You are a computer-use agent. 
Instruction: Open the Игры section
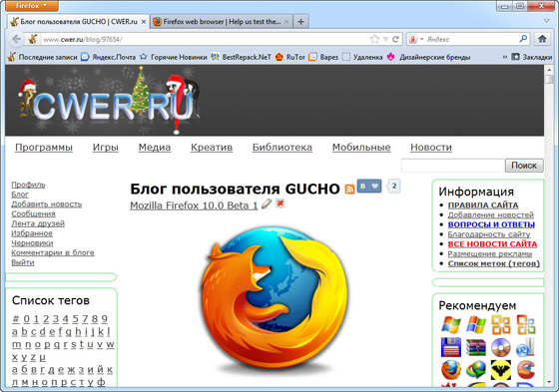106,148
